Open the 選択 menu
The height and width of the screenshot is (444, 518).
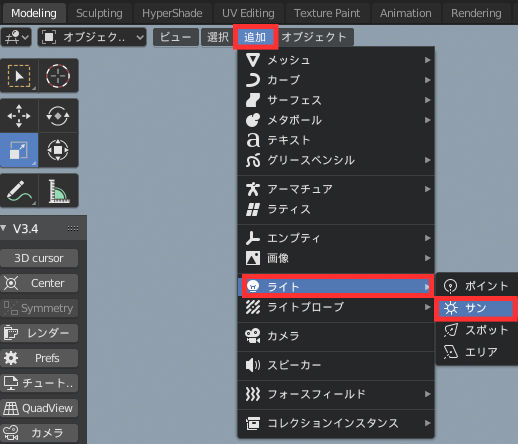tap(218, 37)
